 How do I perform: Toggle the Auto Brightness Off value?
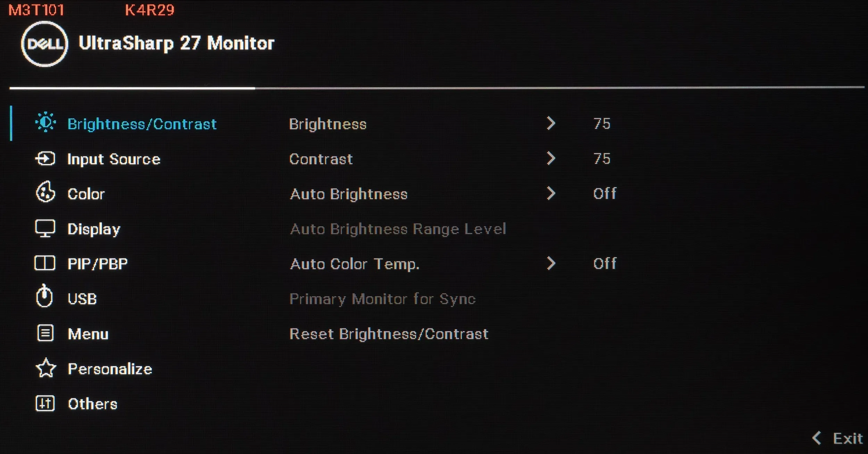(x=604, y=194)
